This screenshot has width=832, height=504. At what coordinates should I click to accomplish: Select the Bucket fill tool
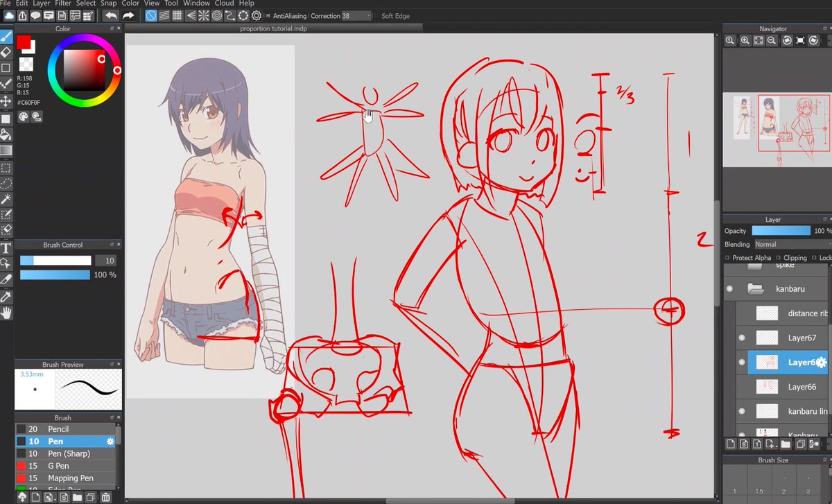click(6, 134)
